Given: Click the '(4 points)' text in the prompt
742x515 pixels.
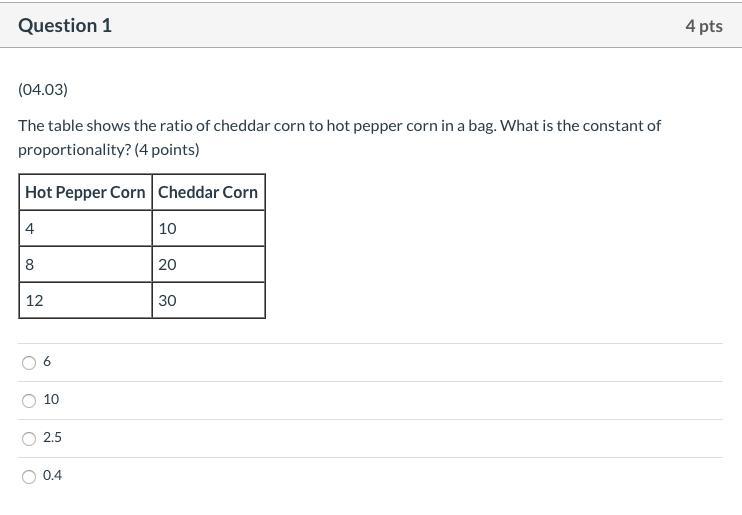Looking at the screenshot, I should coord(167,150).
